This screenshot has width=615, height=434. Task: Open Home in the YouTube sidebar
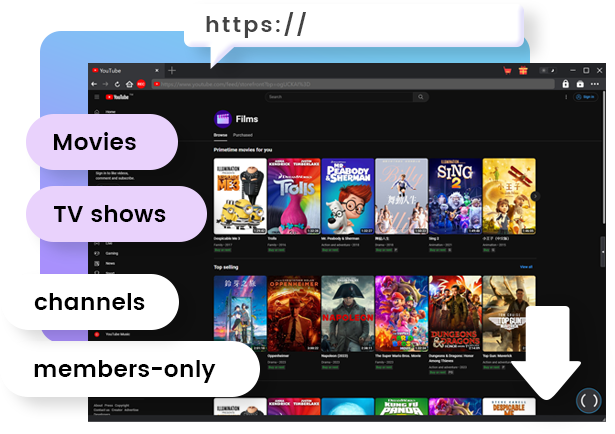[x=106, y=112]
